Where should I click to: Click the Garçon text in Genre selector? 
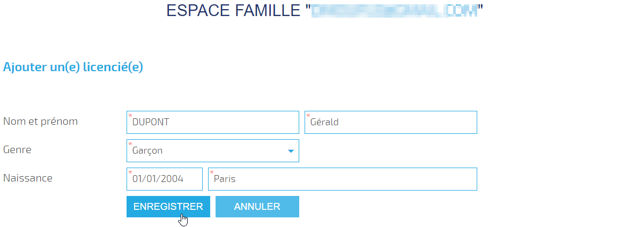click(x=147, y=151)
